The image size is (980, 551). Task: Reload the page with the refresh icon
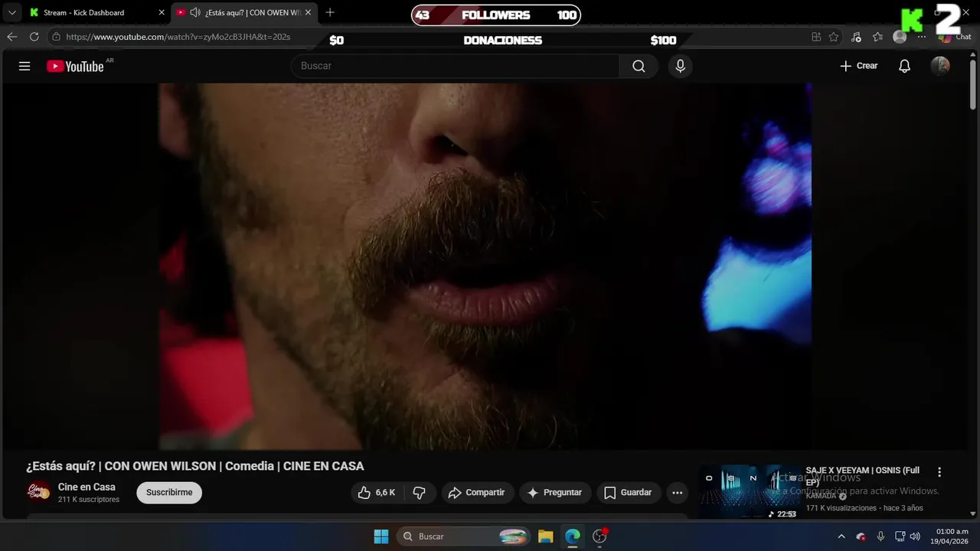click(x=34, y=37)
